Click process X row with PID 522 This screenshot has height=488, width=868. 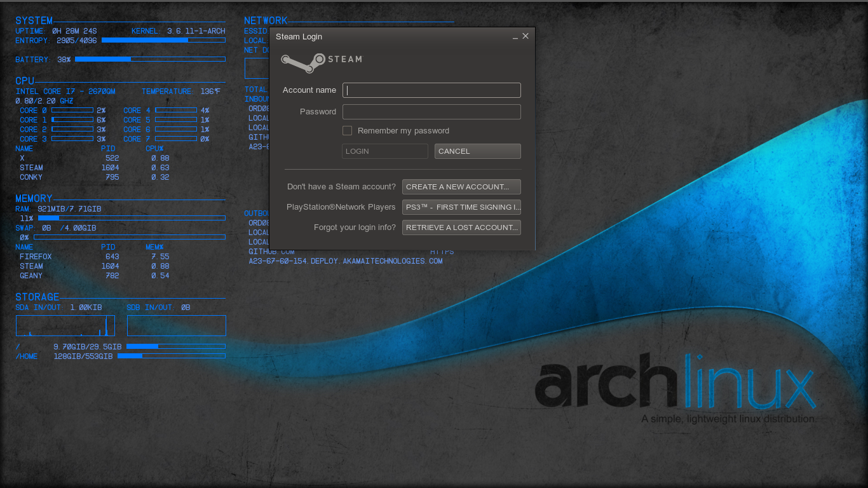tap(95, 158)
